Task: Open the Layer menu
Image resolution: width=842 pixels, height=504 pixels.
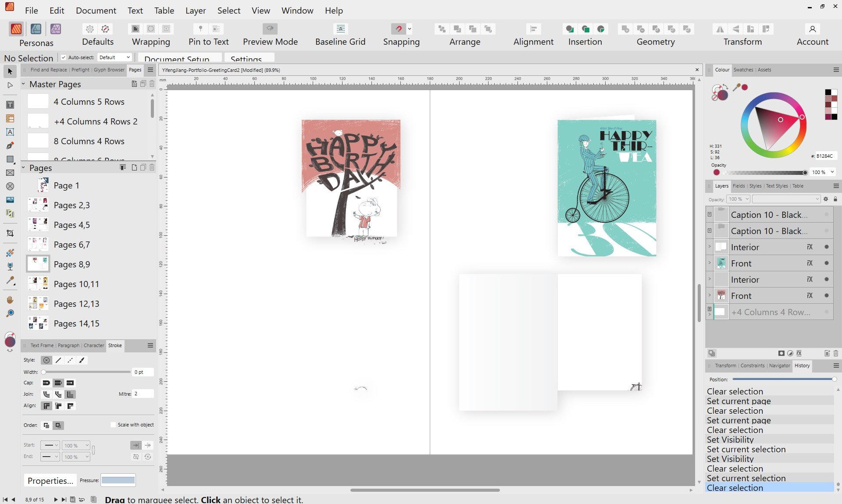Action: [x=196, y=11]
